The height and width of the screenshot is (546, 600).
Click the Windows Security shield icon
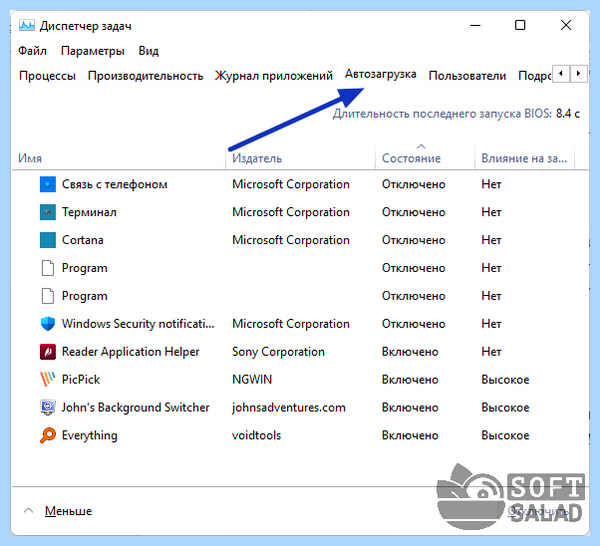point(48,324)
